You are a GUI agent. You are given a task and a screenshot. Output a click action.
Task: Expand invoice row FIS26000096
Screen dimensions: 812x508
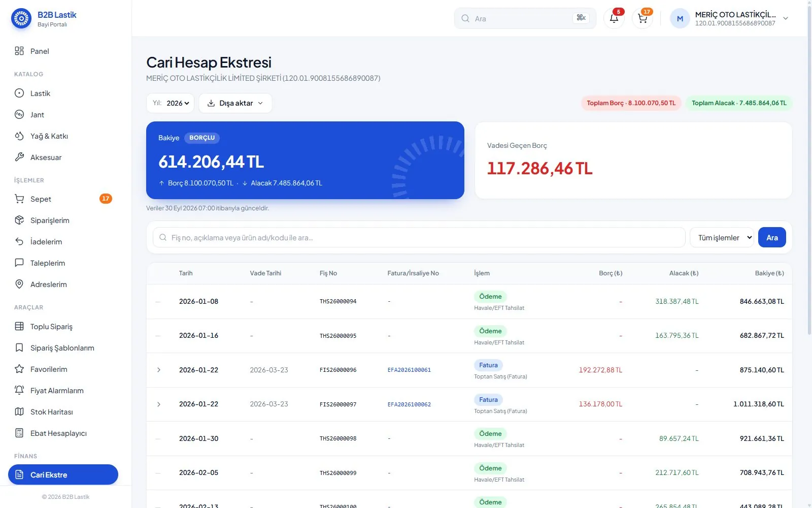pyautogui.click(x=158, y=370)
